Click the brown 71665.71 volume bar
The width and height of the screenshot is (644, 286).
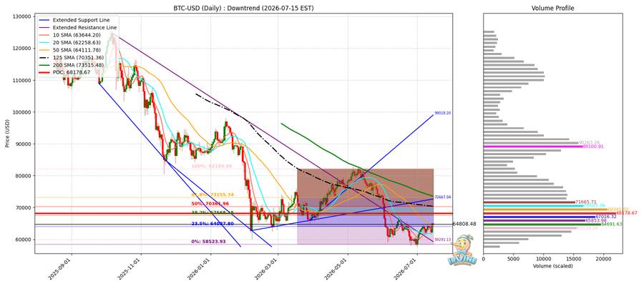pos(530,202)
